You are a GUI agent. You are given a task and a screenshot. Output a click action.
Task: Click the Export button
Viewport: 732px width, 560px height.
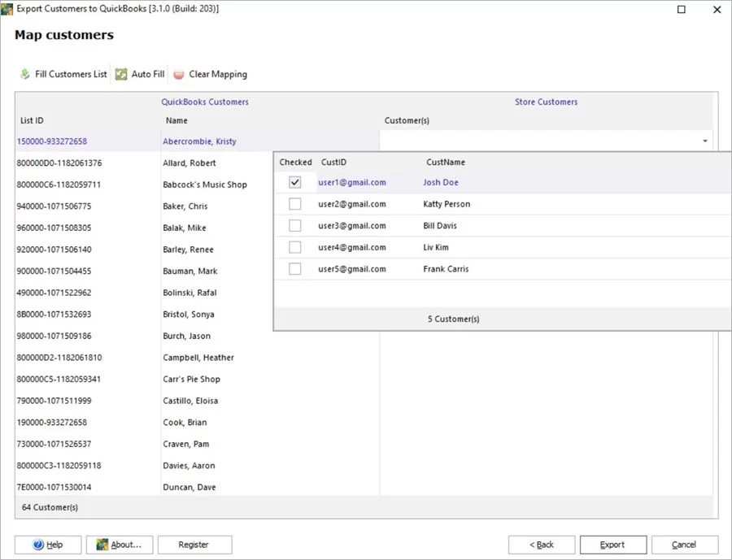(613, 545)
